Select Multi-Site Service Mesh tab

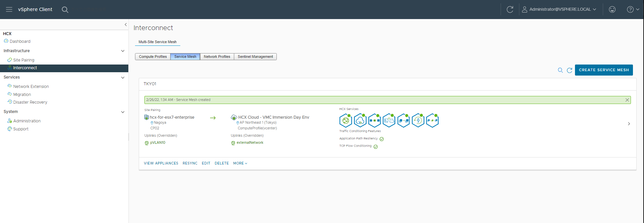pos(157,42)
